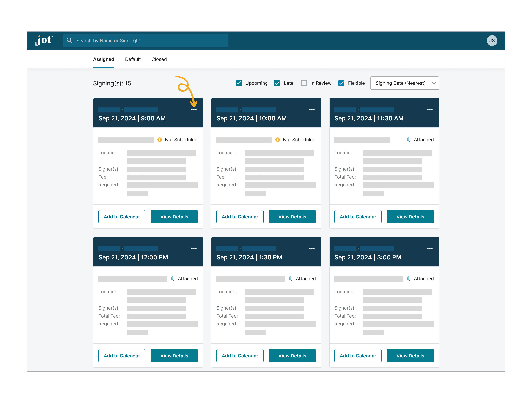Image resolution: width=532 pixels, height=403 pixels.
Task: Select the Default tab
Action: click(133, 59)
